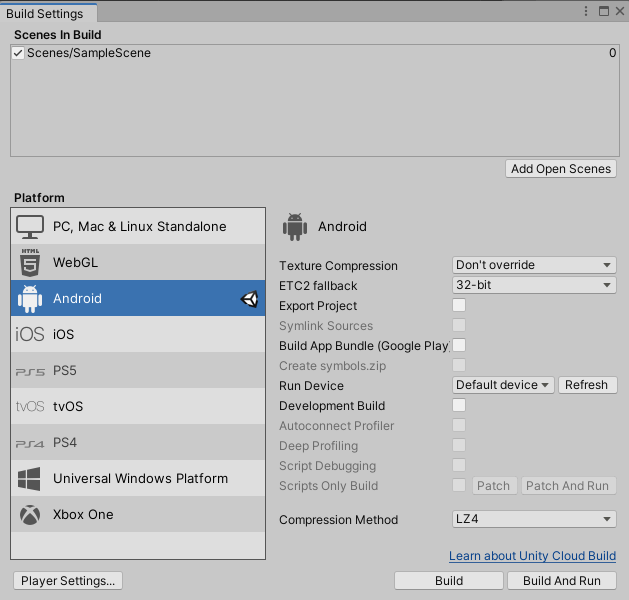
Task: Click the Patch And Run button
Action: click(568, 486)
